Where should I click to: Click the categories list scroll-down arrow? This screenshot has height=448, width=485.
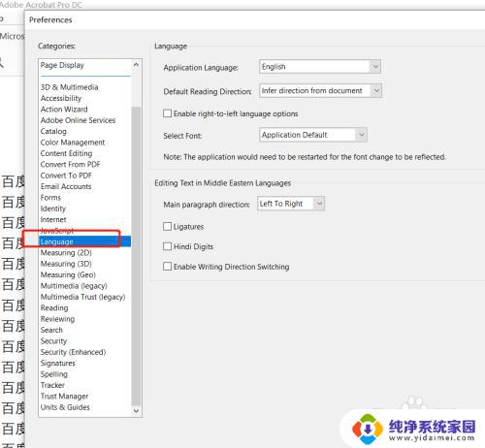click(136, 410)
